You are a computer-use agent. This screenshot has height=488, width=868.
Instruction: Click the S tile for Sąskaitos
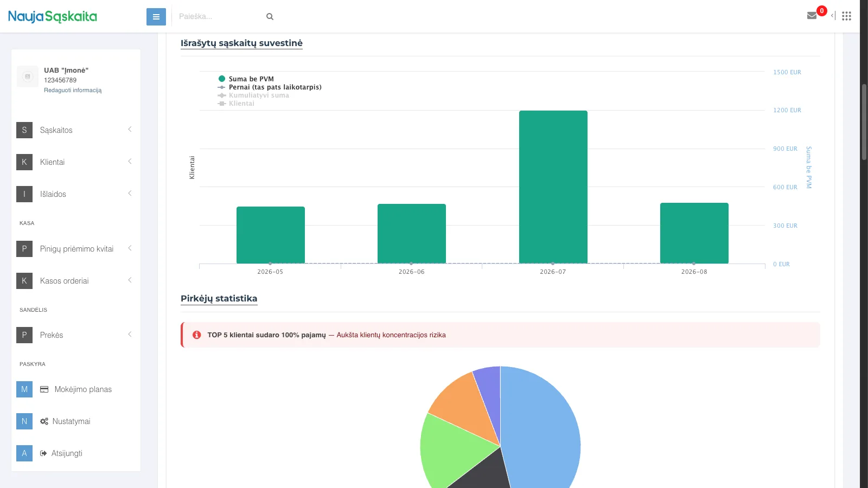click(24, 130)
